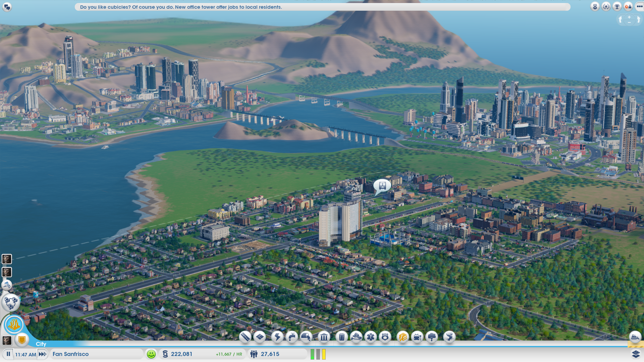Open the data layers stack icon
The width and height of the screenshot is (644, 362).
click(636, 354)
